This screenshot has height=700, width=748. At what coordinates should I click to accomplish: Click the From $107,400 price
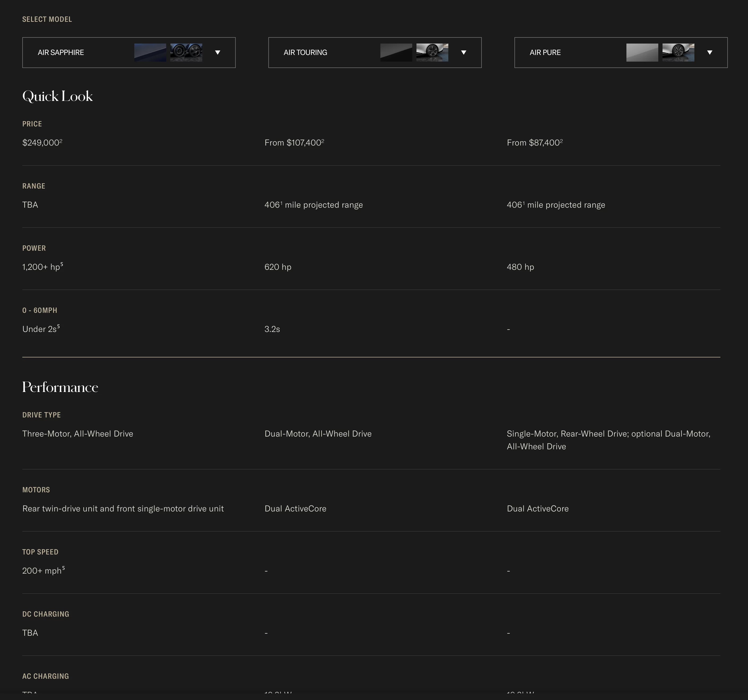pyautogui.click(x=294, y=143)
